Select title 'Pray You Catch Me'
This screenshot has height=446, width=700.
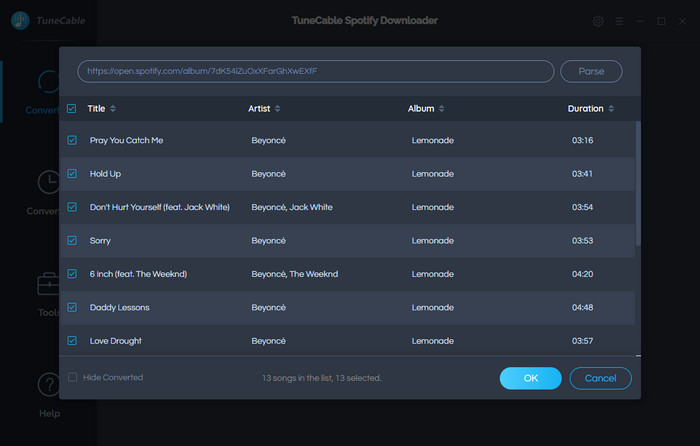click(126, 140)
